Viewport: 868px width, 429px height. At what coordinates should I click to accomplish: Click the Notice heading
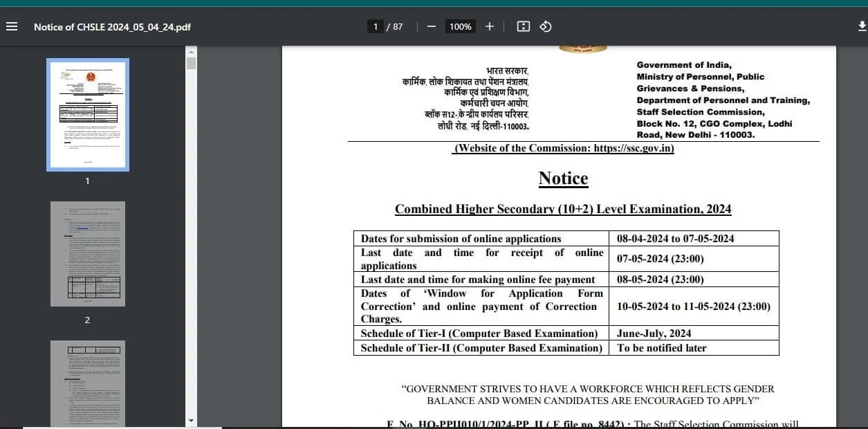point(563,179)
